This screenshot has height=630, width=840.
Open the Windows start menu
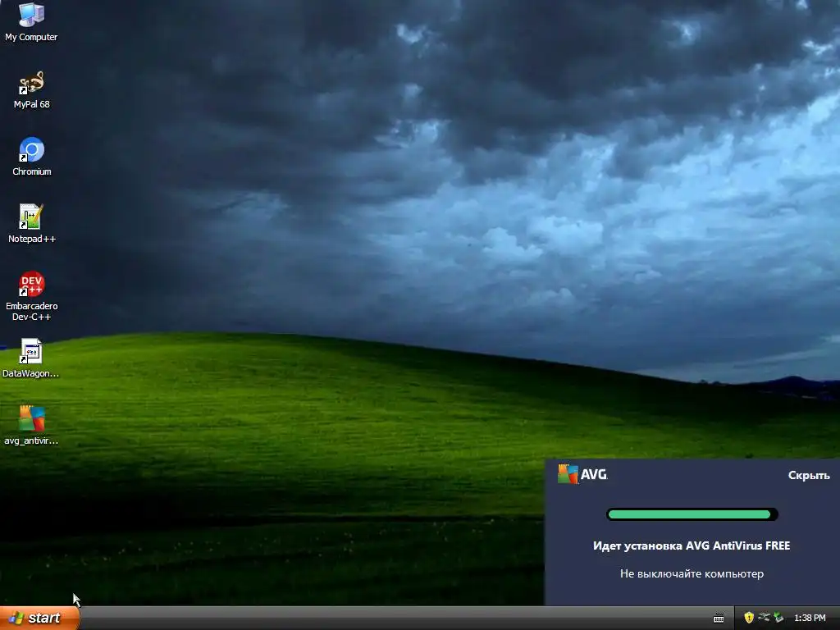pos(39,618)
